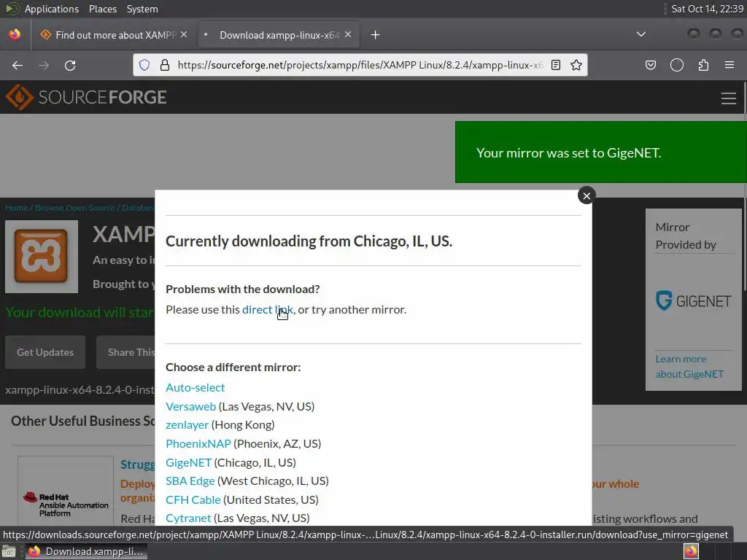Click the SourceForge logo
The height and width of the screenshot is (560, 747).
coord(86,97)
